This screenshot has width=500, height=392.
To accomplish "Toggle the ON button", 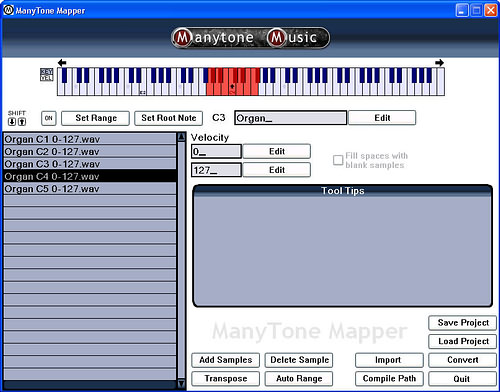I will tap(49, 118).
